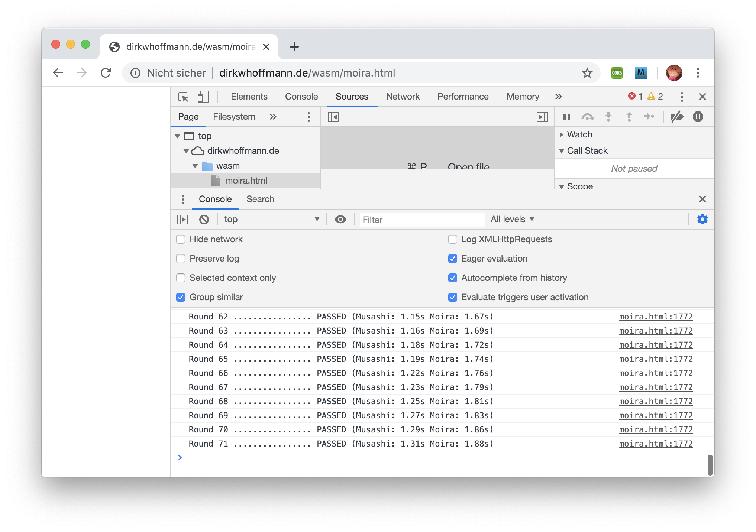The height and width of the screenshot is (532, 756).
Task: Switch to the Memory tab
Action: coord(523,97)
